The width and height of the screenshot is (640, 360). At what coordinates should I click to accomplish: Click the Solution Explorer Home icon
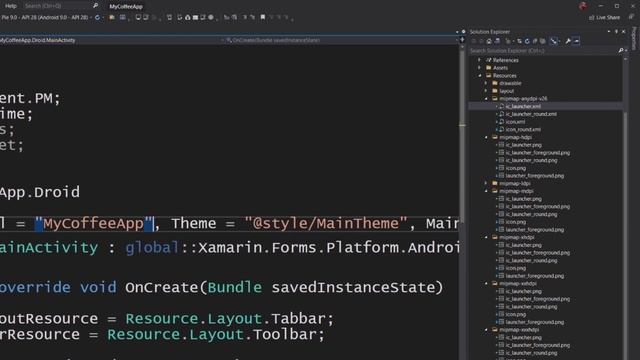489,41
